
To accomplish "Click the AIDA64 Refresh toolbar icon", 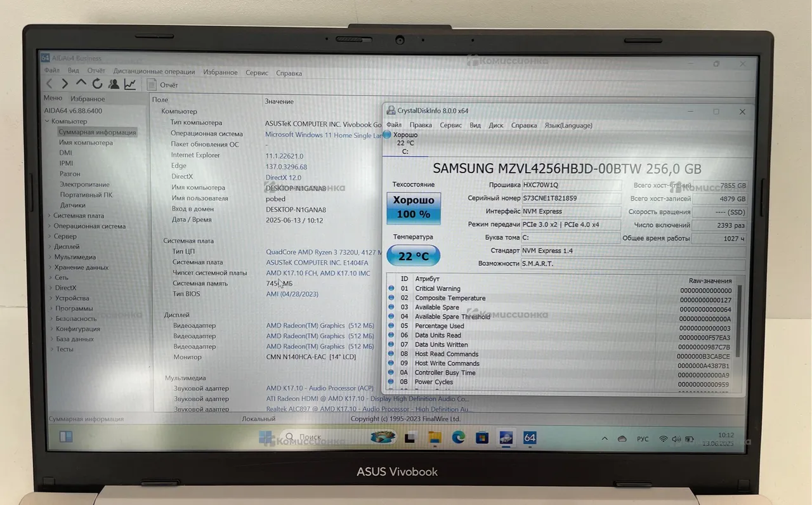I will tap(98, 84).
